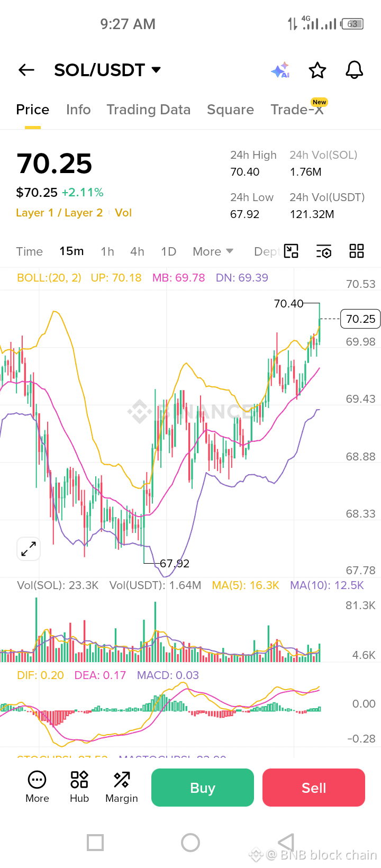This screenshot has height=868, width=381.
Task: Tap the green Buy button
Action: pos(203,788)
